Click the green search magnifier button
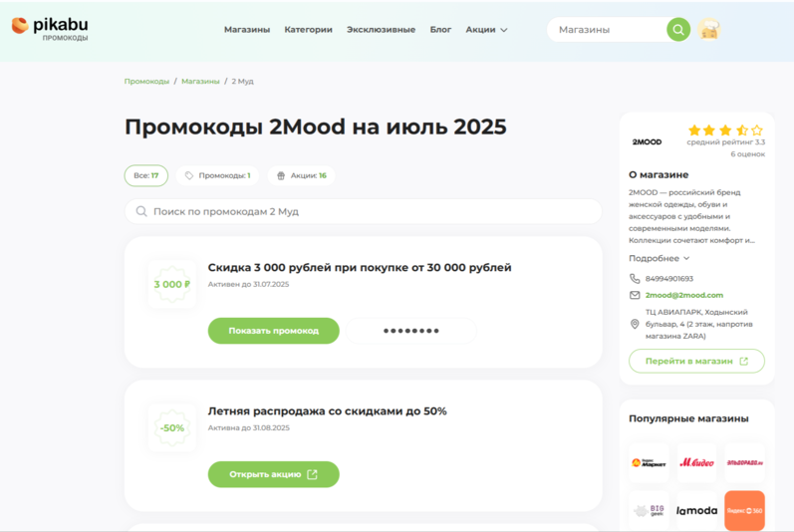 678,30
